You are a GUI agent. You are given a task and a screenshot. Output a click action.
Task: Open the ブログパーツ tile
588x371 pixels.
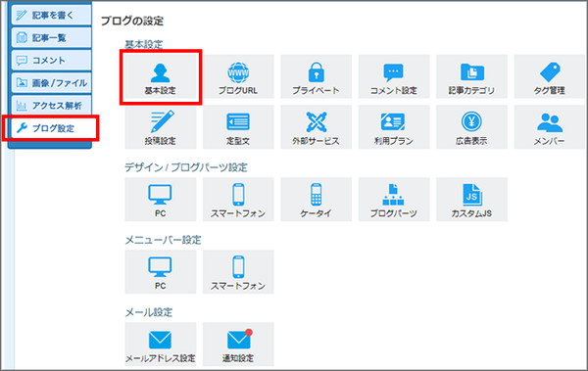click(394, 200)
